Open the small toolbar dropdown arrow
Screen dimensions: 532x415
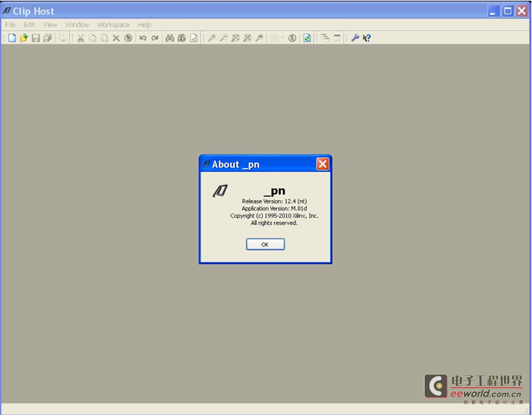[282, 38]
